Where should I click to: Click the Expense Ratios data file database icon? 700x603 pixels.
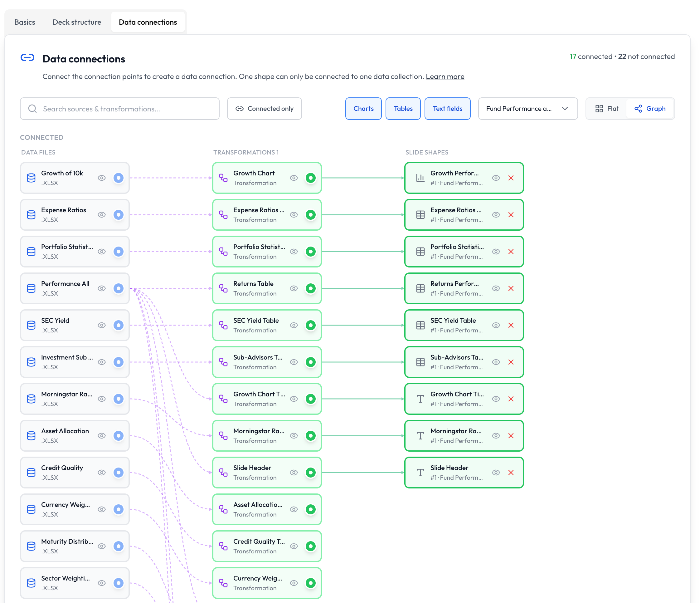[x=31, y=215]
